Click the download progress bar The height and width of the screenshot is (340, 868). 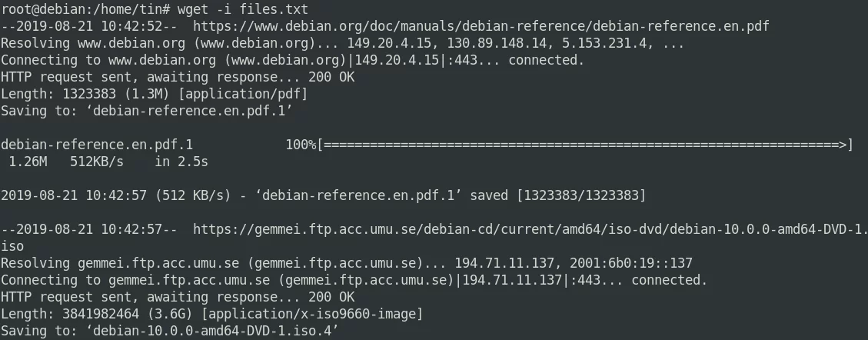click(x=586, y=145)
